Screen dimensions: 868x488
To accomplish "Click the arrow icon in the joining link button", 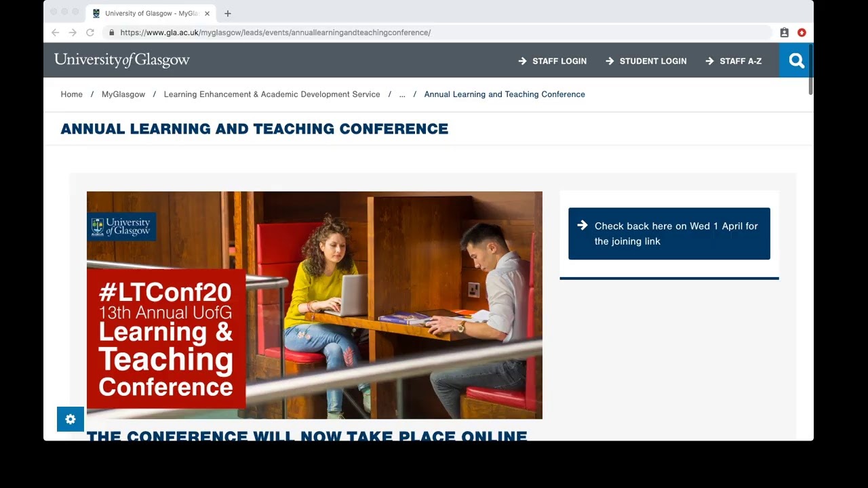I will click(582, 226).
